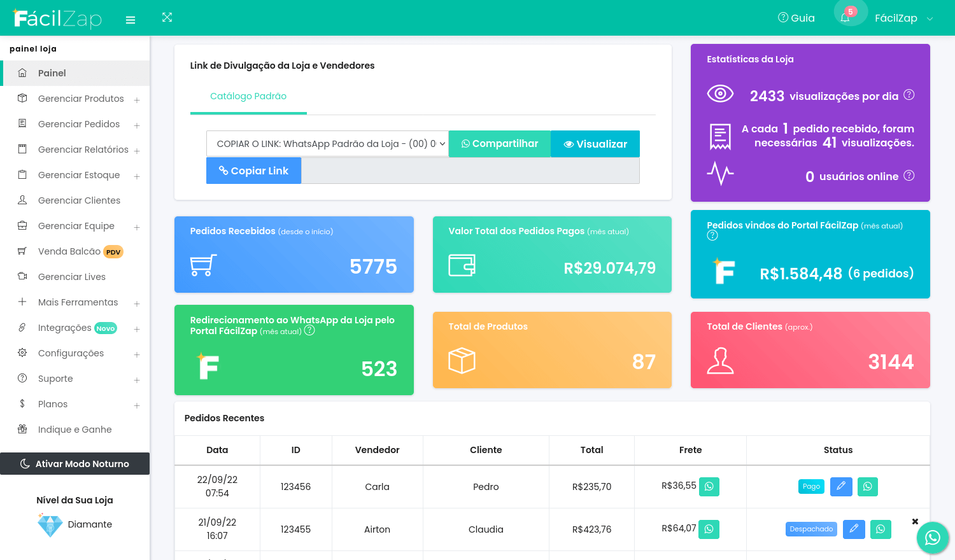
Task: Open Gerenciar Clientes menu item
Action: tap(79, 200)
